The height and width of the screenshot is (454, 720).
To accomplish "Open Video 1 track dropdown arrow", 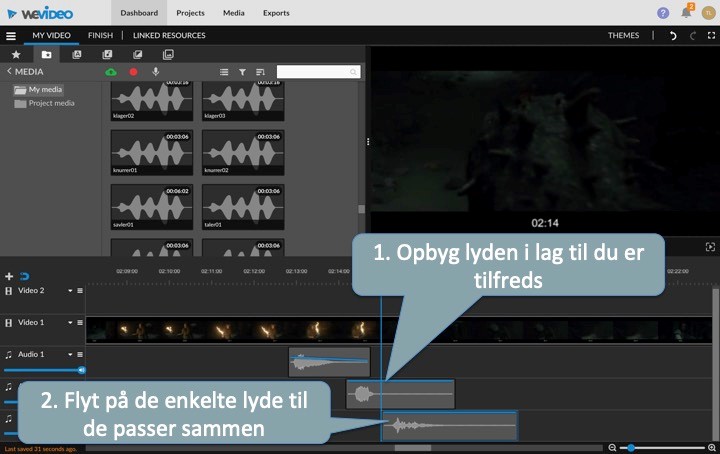I will 70,323.
